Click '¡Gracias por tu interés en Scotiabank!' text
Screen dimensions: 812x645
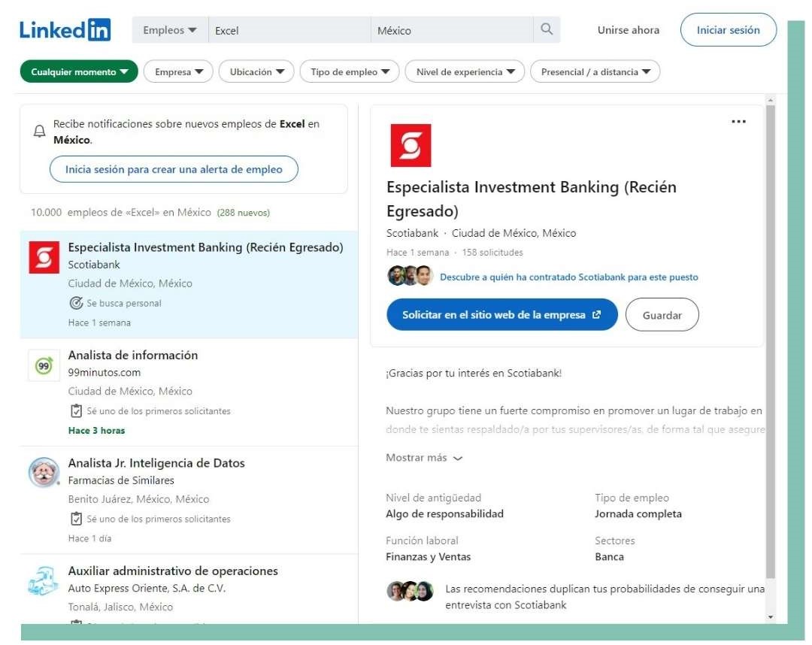(474, 373)
